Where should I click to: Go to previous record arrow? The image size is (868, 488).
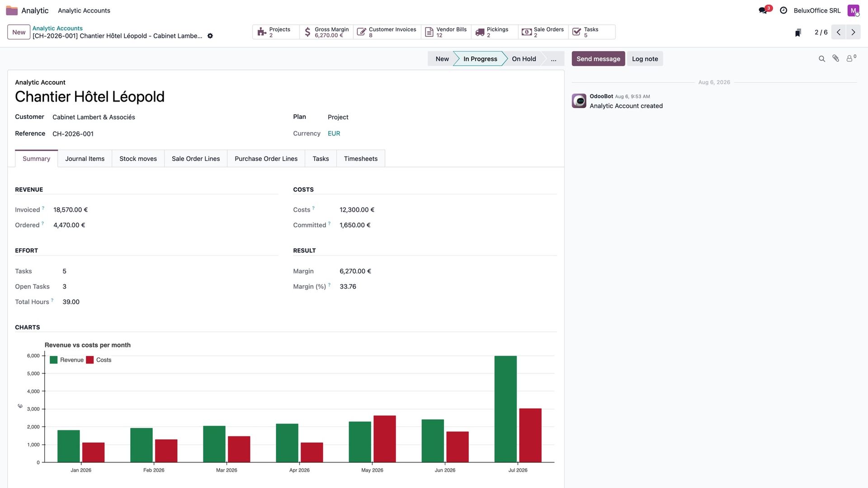(x=839, y=32)
